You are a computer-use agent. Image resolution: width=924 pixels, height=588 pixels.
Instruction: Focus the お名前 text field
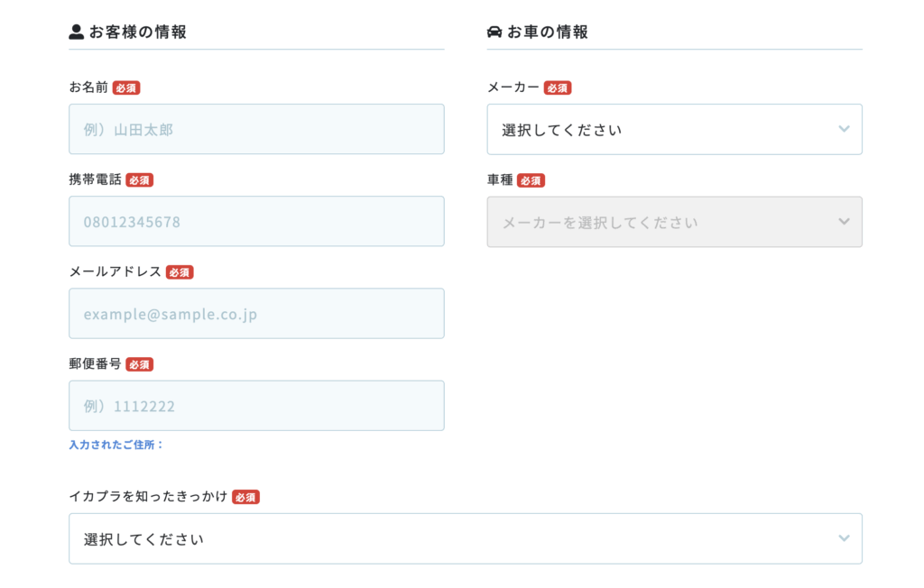point(256,129)
